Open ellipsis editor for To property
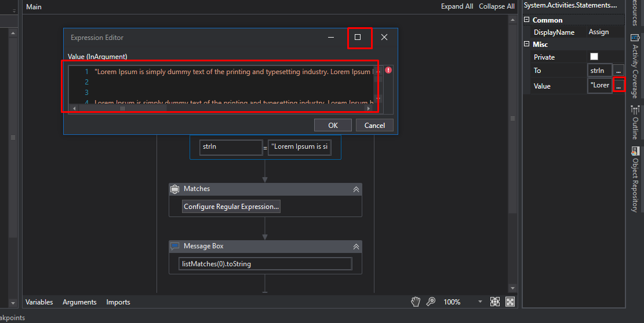 click(618, 71)
